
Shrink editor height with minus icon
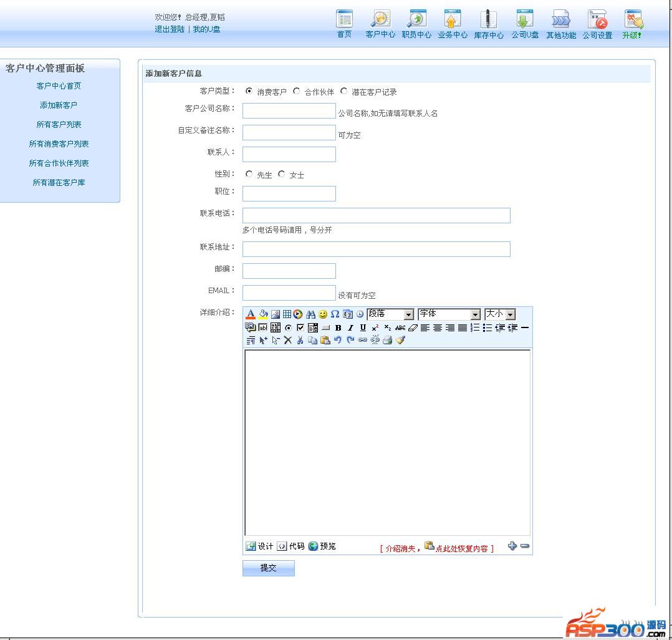525,546
